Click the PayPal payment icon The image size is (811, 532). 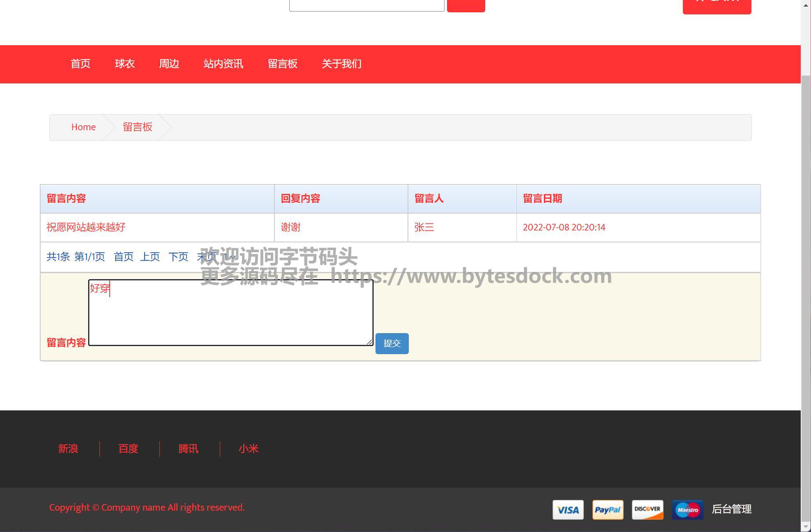tap(608, 510)
